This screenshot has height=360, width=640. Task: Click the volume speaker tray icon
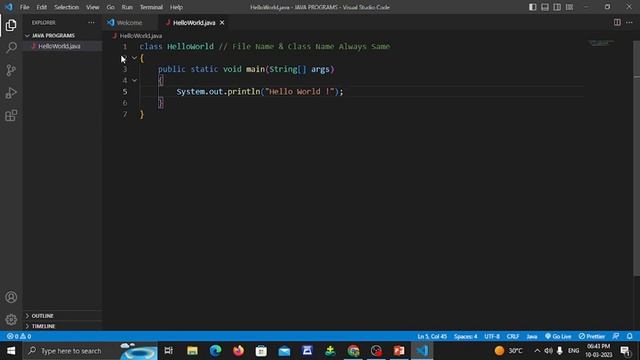tap(548, 351)
